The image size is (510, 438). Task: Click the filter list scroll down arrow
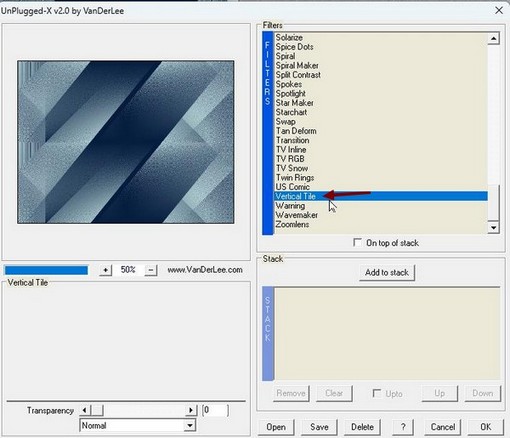point(493,228)
